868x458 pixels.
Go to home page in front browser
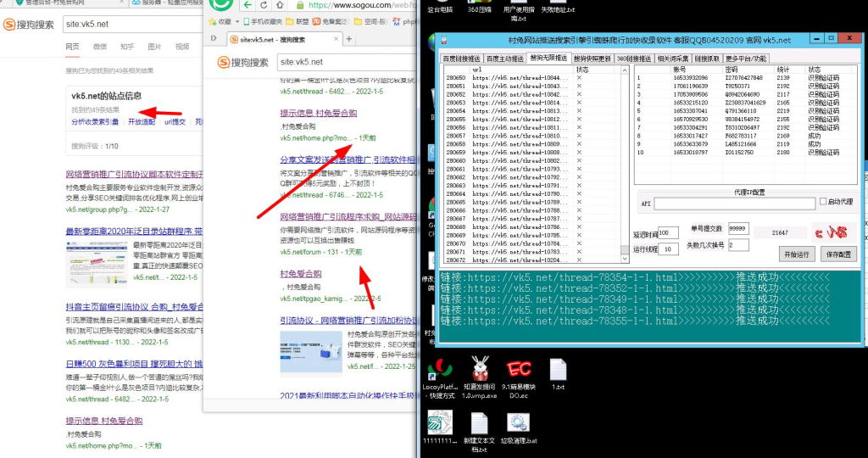click(x=280, y=5)
